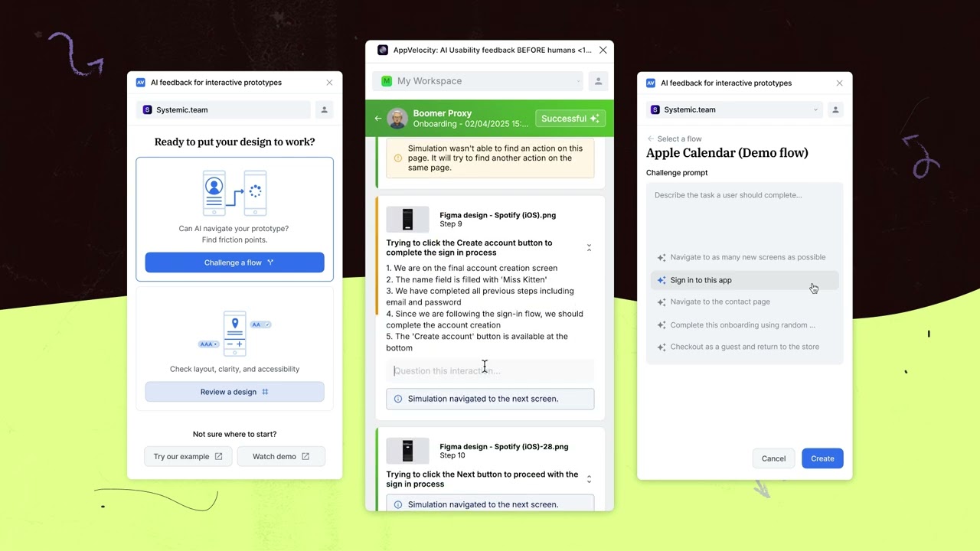Expand the Step 10 details
The width and height of the screenshot is (980, 551).
point(589,479)
